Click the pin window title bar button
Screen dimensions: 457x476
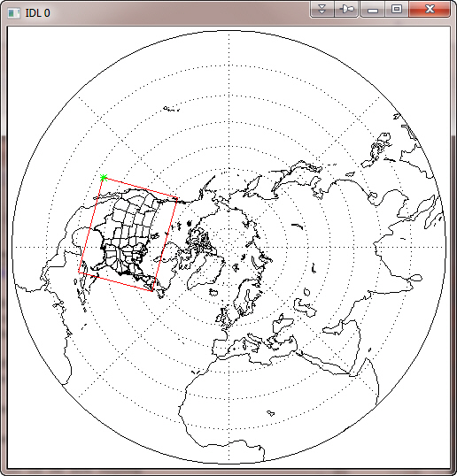346,9
